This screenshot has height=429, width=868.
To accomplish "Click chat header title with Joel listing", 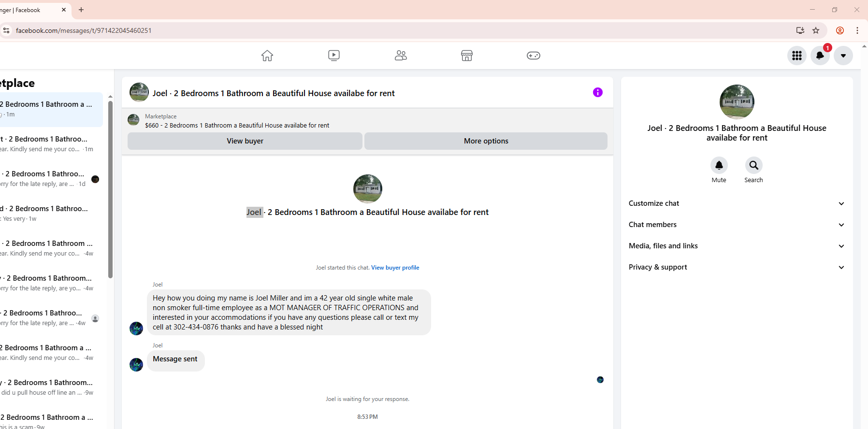I will [x=274, y=93].
